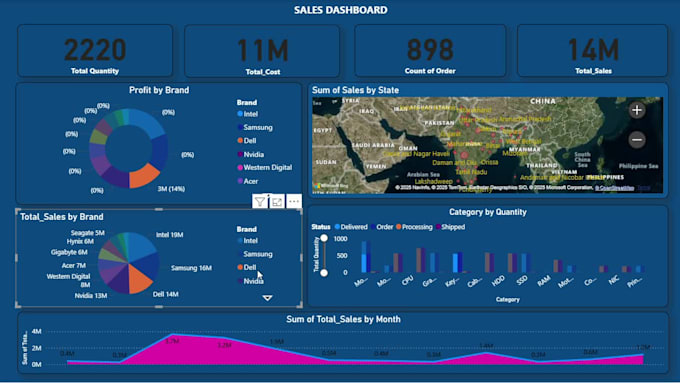Click the Samsung 16M pie label
Viewport: 680px width, 383px height.
click(x=191, y=268)
